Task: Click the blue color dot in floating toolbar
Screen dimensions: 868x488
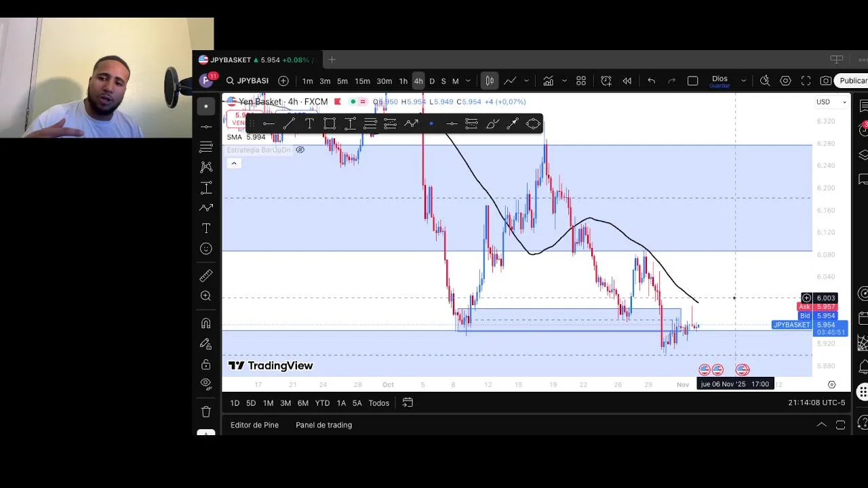Action: pos(431,123)
